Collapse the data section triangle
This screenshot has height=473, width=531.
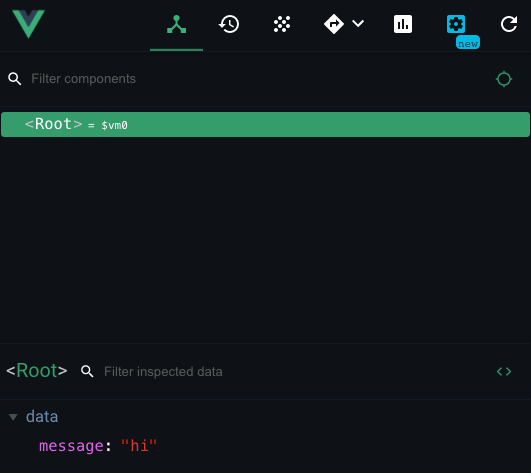(x=13, y=417)
